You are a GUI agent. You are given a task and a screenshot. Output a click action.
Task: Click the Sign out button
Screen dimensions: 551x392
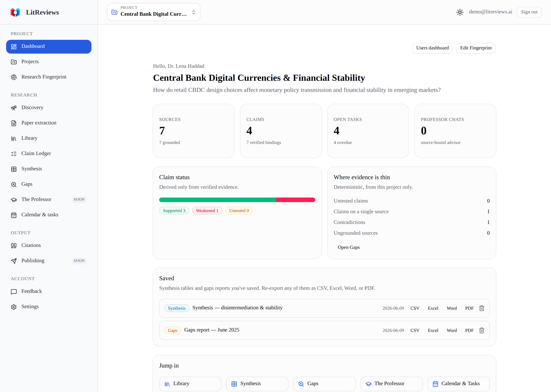click(529, 12)
